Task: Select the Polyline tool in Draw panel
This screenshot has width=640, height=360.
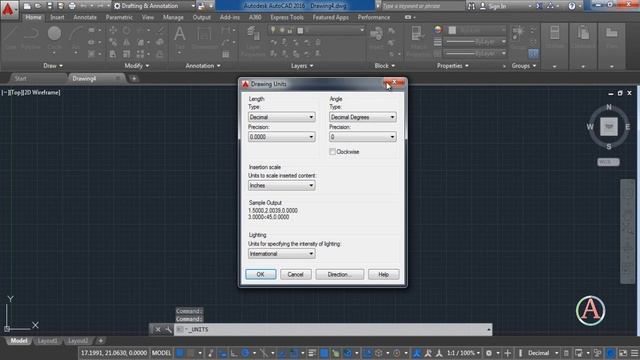Action: coord(31,38)
